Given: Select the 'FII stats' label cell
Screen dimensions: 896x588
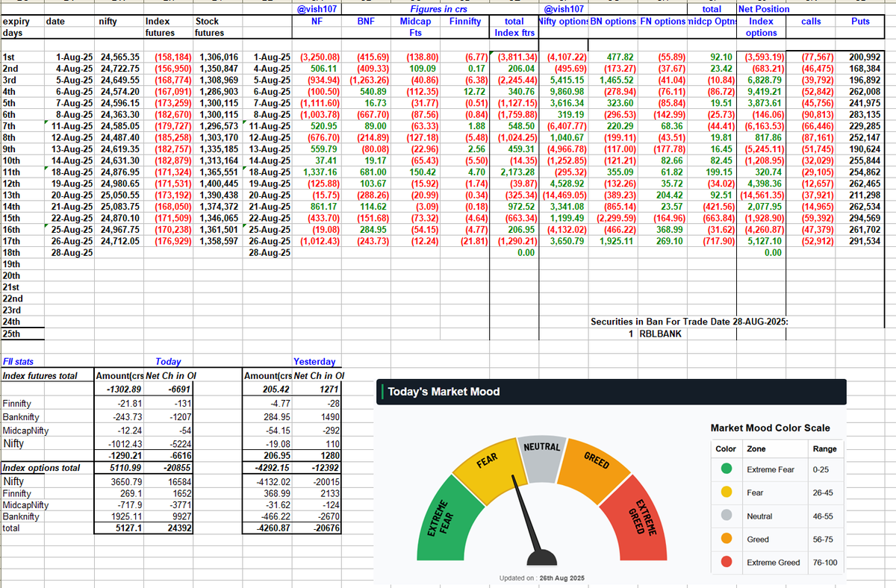Looking at the screenshot, I should coord(18,362).
